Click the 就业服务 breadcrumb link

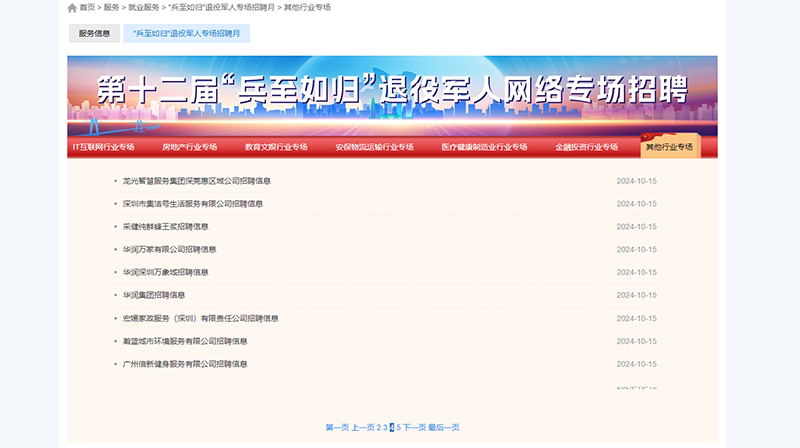tap(143, 7)
